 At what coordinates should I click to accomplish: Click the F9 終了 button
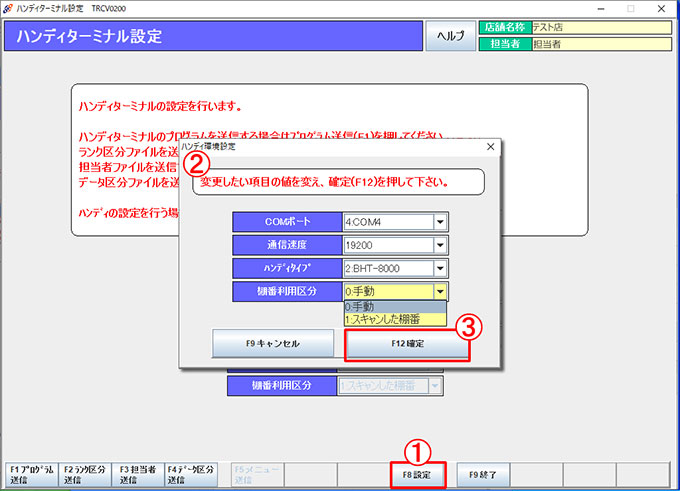tap(483, 475)
